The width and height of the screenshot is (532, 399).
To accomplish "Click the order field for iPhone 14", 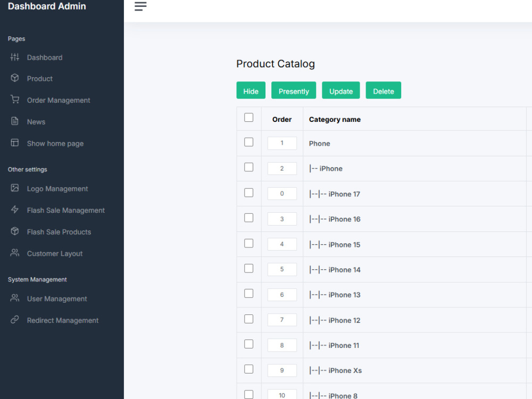I will point(282,269).
